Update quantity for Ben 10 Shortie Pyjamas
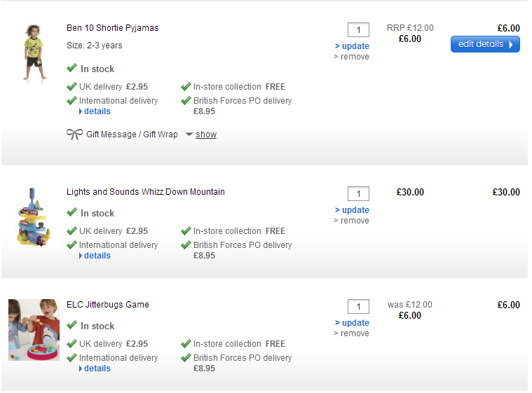The width and height of the screenshot is (532, 393). click(x=355, y=46)
